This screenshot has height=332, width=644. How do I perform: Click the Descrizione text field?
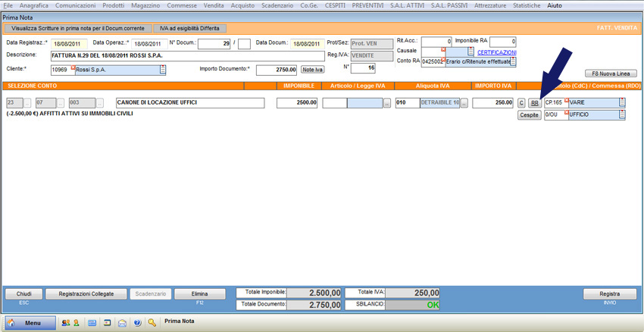click(x=187, y=56)
